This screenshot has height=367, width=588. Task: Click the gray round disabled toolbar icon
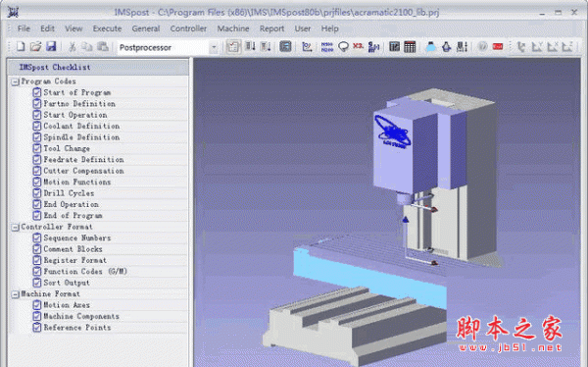(x=482, y=47)
